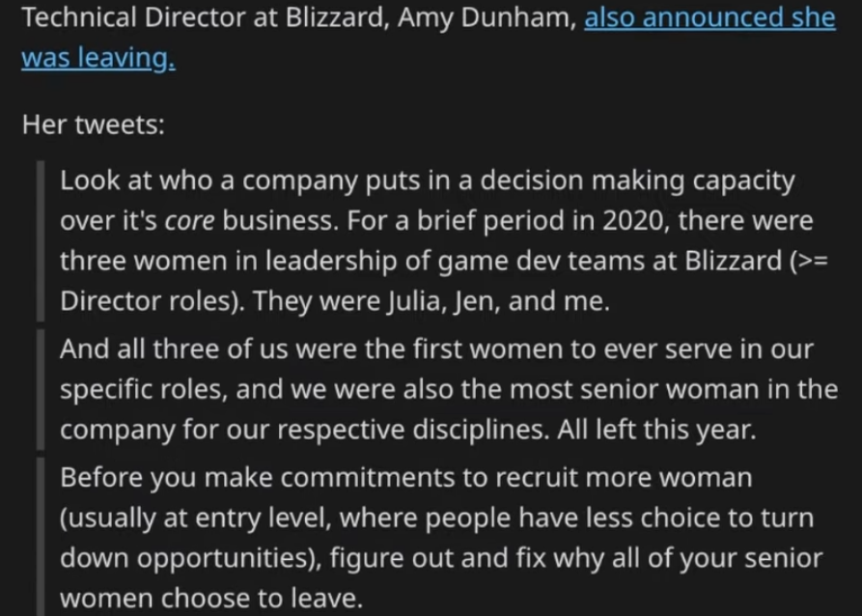Click the gray quote bar beside first tweet
This screenshot has height=616, width=862.
point(41,241)
